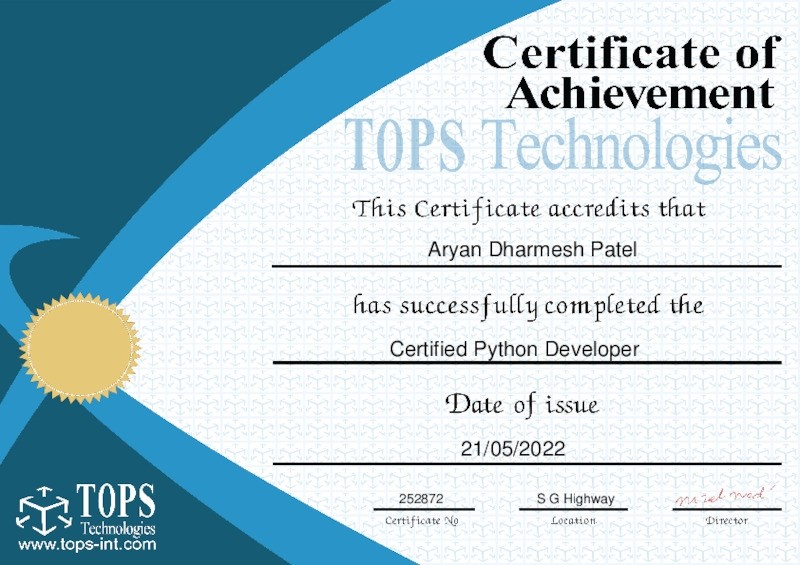Open the www.tops-int.com website link
800x565 pixels.
pos(88,546)
